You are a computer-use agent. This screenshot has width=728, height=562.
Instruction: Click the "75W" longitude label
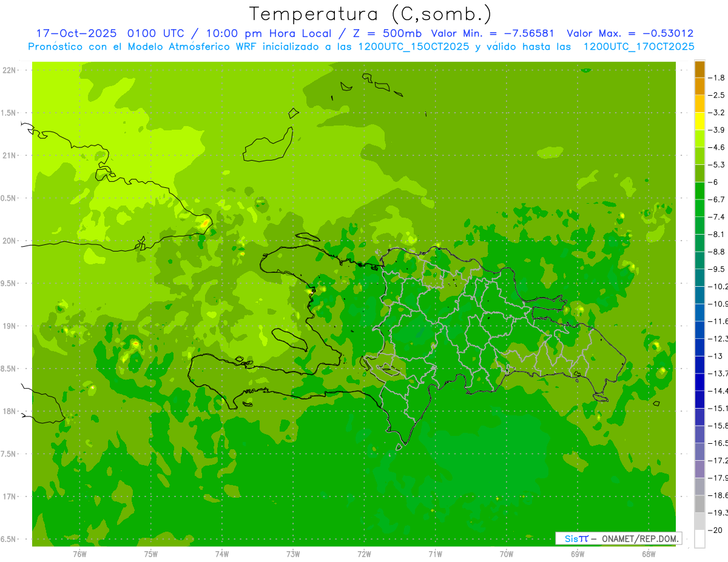pyautogui.click(x=150, y=554)
